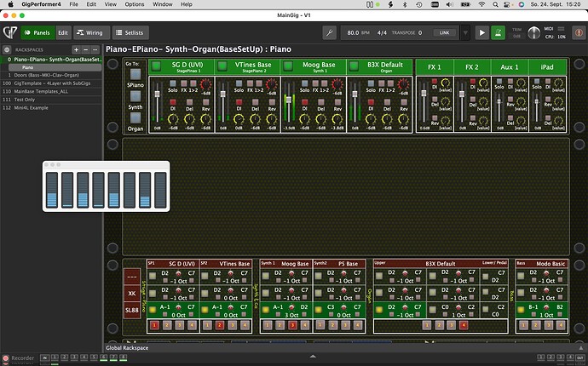Start playback with the play button
The height and width of the screenshot is (366, 588).
point(481,32)
